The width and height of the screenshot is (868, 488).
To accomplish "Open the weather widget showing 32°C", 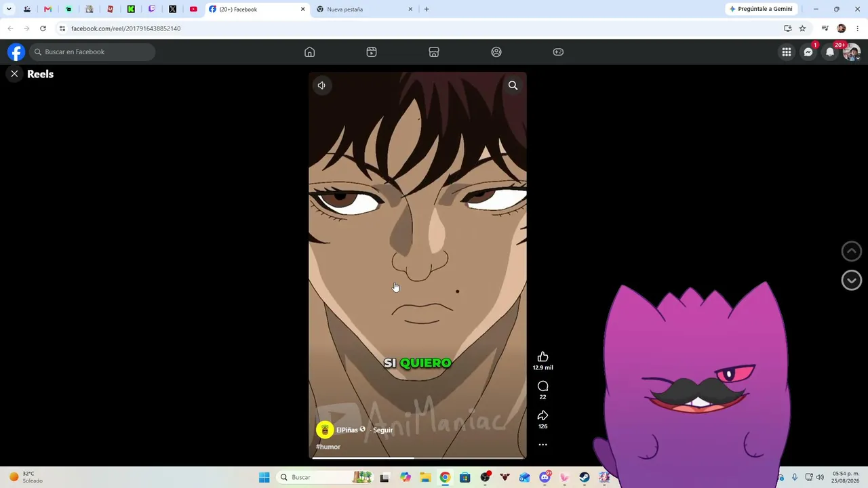I will pos(24,477).
